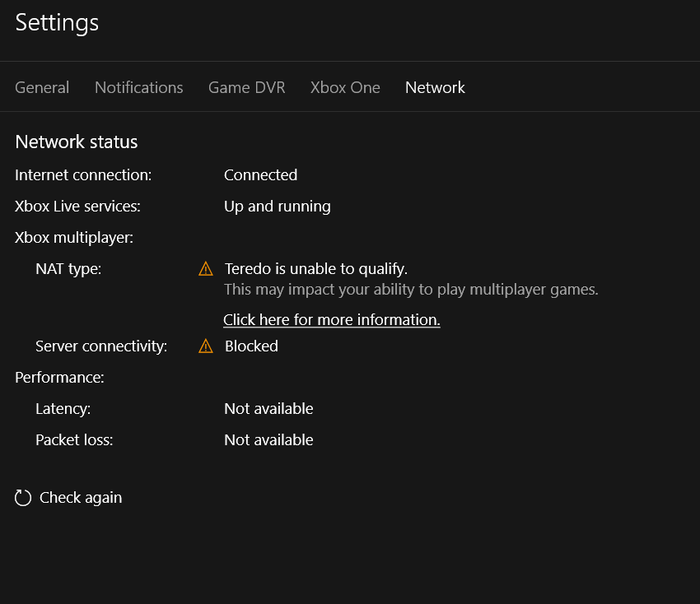Select the Teredo is unable to qualify message
Image resolution: width=700 pixels, height=604 pixels.
pyautogui.click(x=316, y=269)
